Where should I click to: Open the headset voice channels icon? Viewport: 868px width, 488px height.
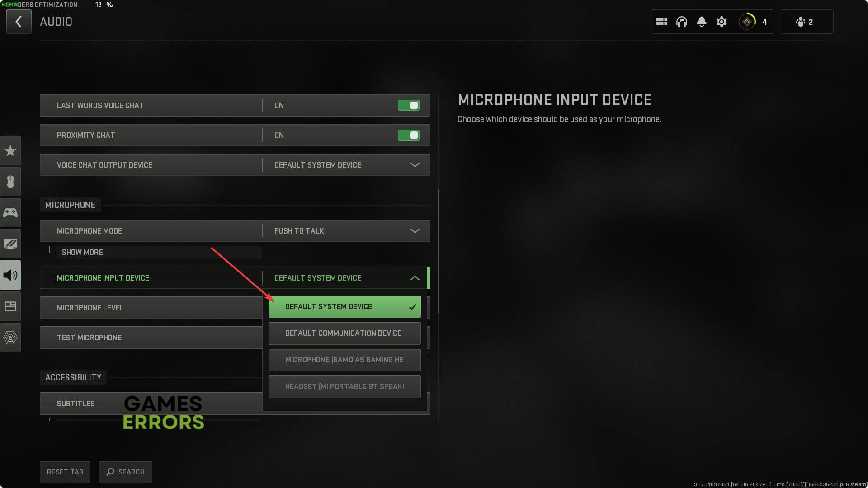pyautogui.click(x=681, y=22)
